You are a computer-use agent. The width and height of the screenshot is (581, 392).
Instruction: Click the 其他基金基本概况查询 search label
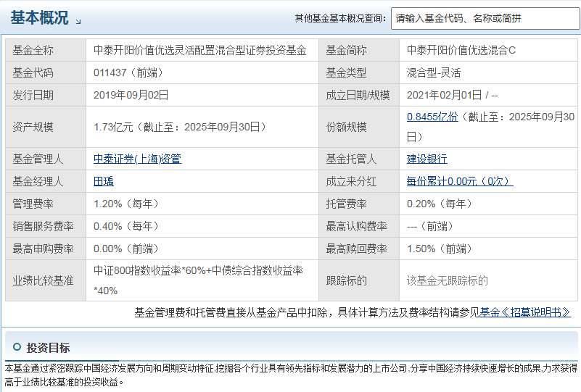(x=340, y=19)
